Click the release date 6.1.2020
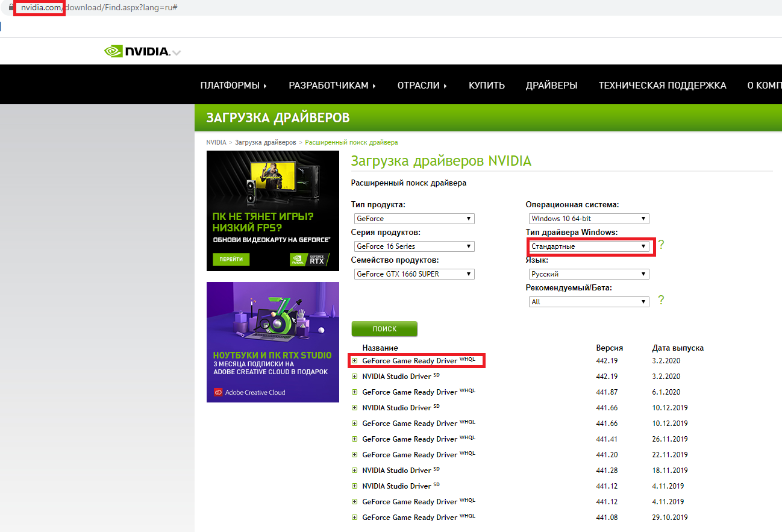The height and width of the screenshot is (532, 782). (666, 392)
